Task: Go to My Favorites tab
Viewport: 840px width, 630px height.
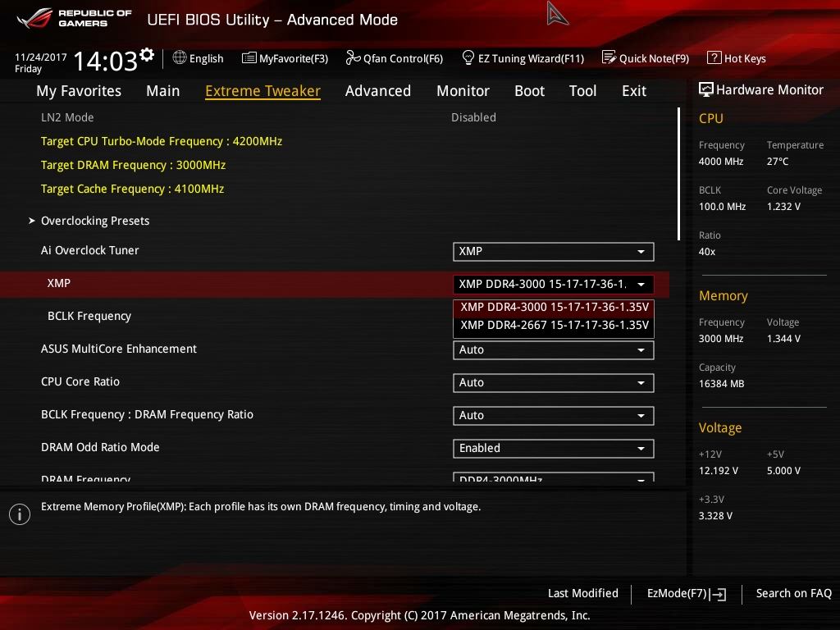Action: click(79, 91)
